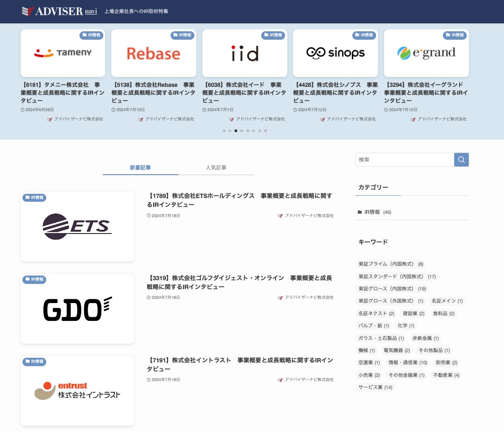Filter by 空運業 keyword

coord(369,363)
